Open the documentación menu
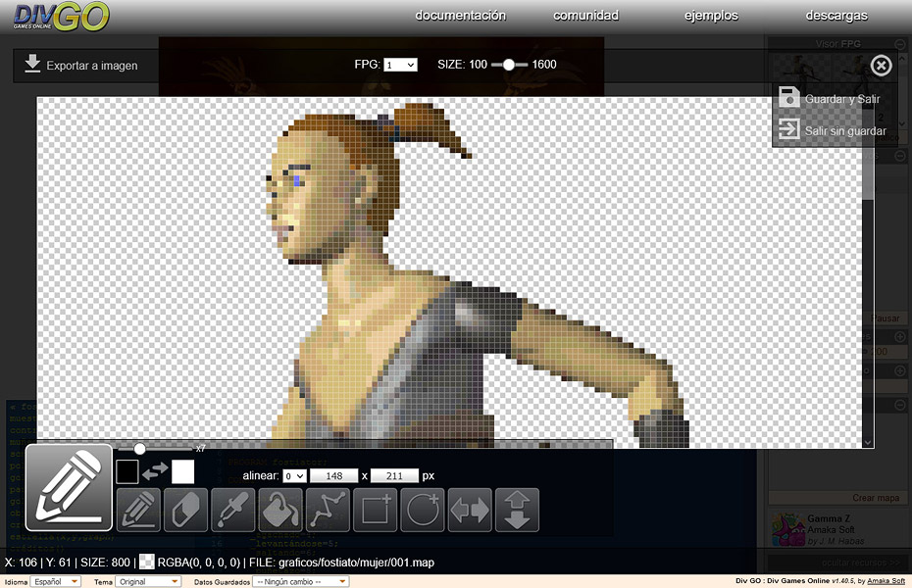The width and height of the screenshot is (912, 588). [460, 16]
